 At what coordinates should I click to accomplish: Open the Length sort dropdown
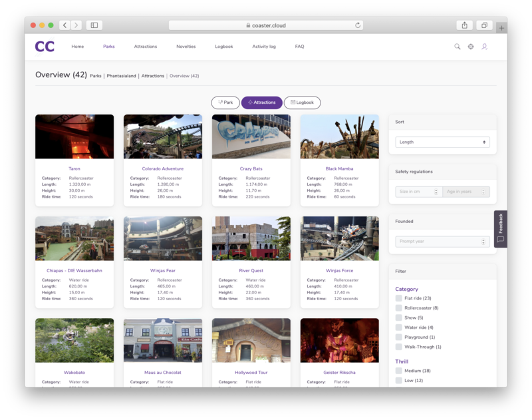(x=442, y=142)
